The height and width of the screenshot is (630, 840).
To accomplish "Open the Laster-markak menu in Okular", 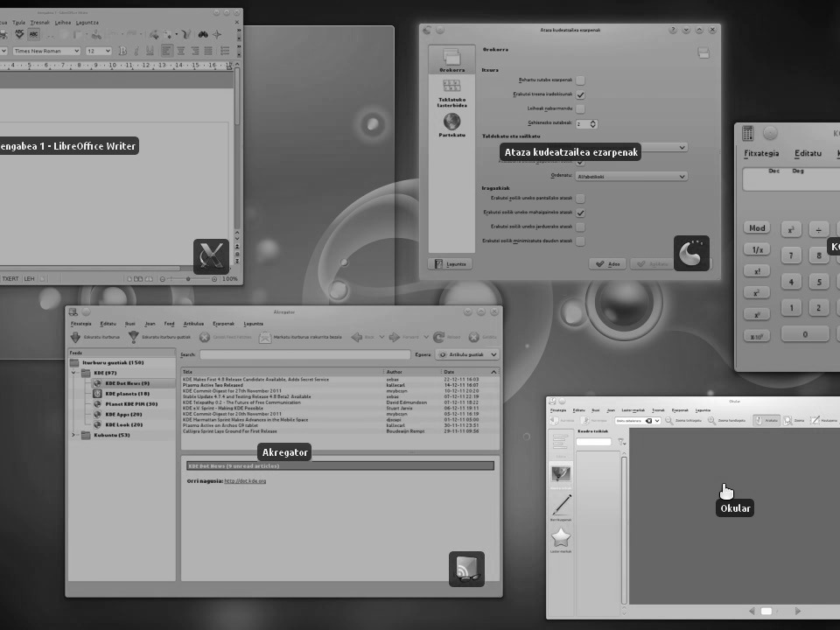I will tap(633, 410).
